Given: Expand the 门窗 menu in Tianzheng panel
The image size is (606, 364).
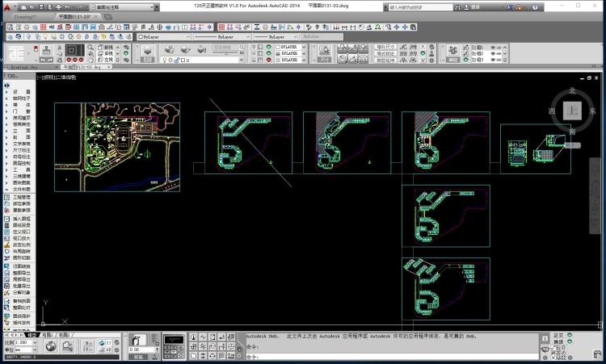Looking at the screenshot, I should (x=21, y=111).
